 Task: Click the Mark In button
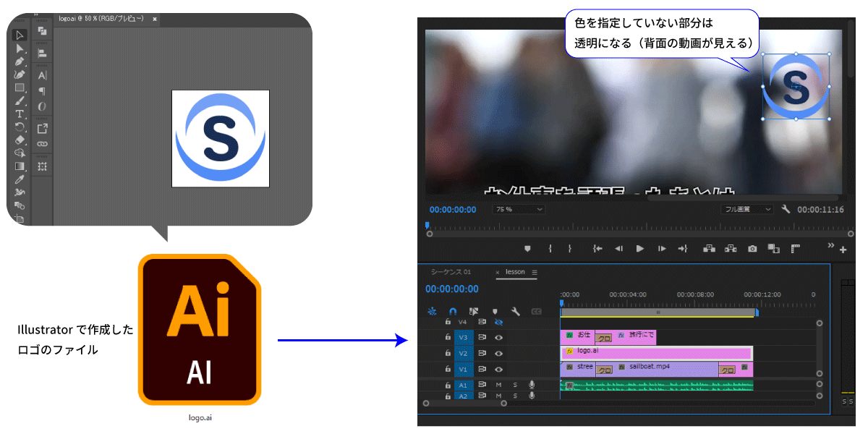tap(550, 248)
